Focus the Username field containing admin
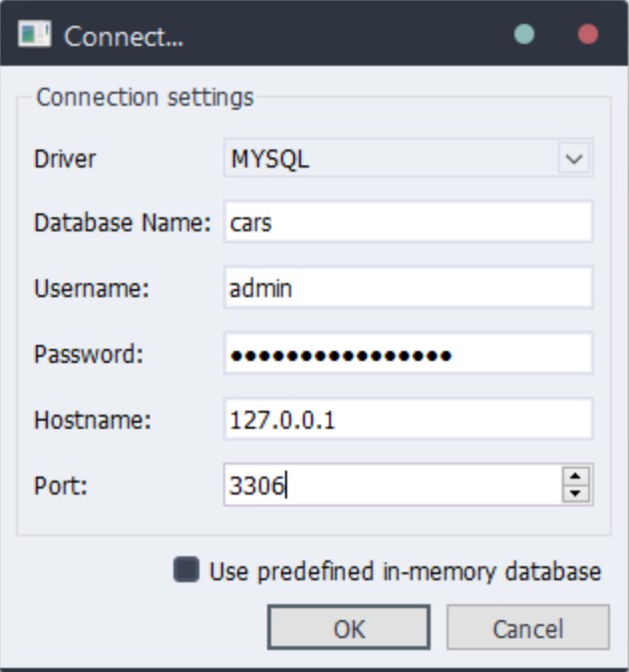The height and width of the screenshot is (672, 629). pyautogui.click(x=407, y=288)
